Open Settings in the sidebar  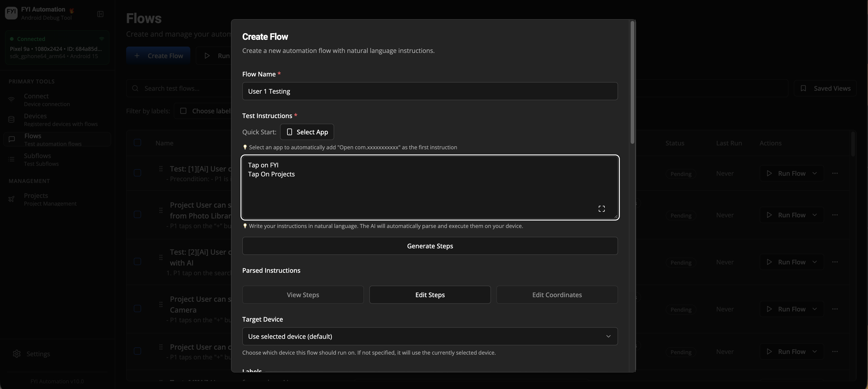[57, 354]
